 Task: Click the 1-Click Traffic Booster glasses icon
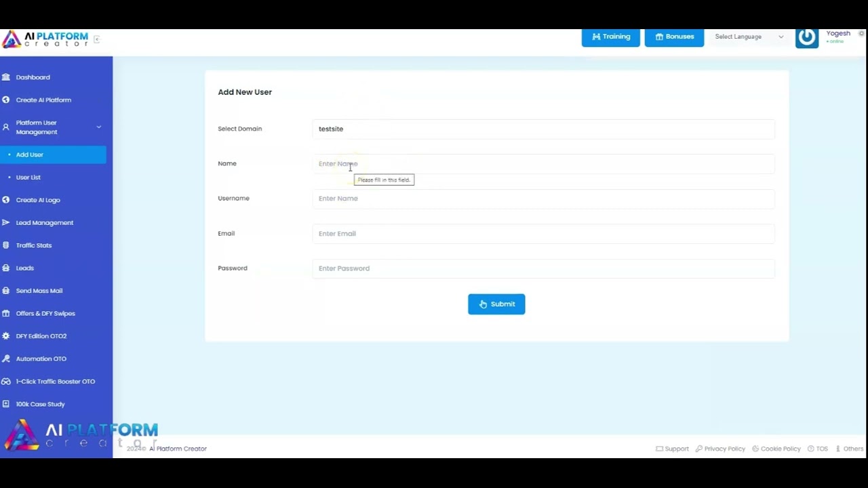[6, 382]
